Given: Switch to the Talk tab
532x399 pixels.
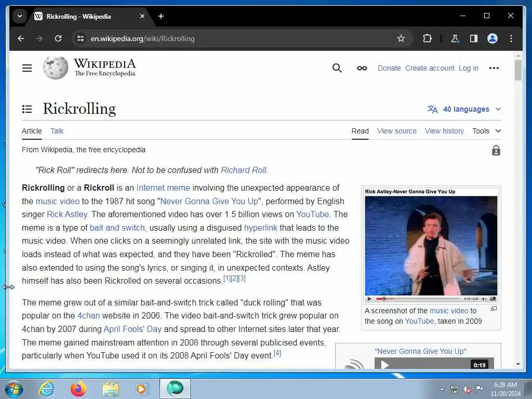Looking at the screenshot, I should 57,131.
